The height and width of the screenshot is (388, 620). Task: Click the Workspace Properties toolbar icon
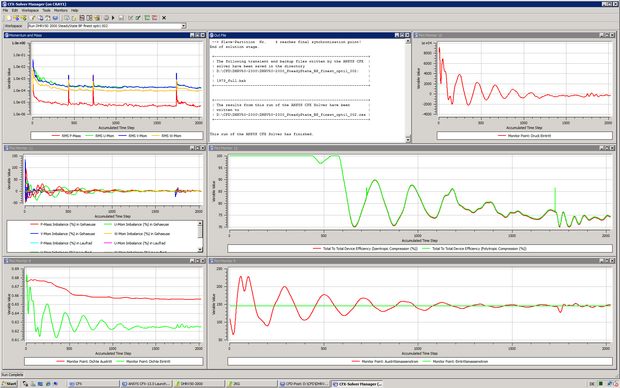66,18
